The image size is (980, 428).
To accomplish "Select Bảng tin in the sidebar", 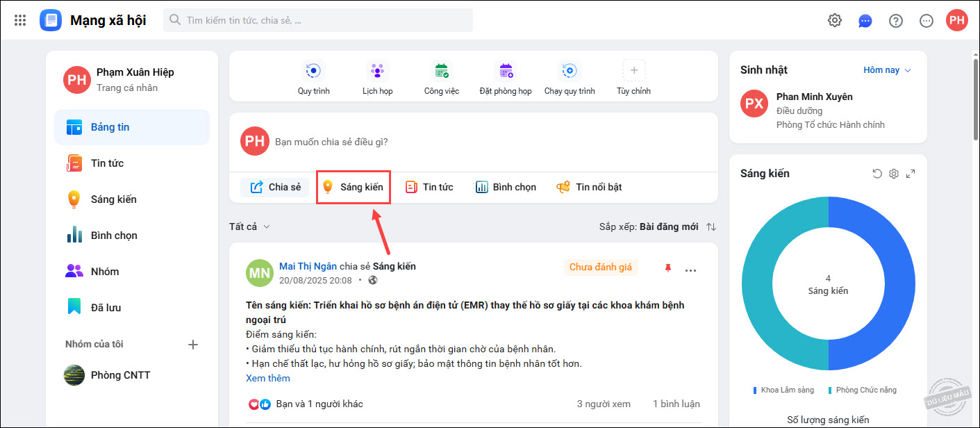I will (132, 127).
